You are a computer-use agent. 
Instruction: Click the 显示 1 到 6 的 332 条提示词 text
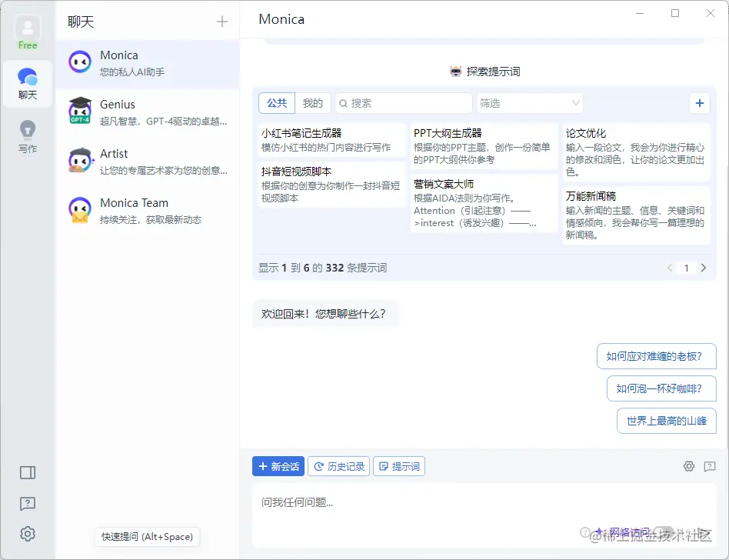pos(322,268)
